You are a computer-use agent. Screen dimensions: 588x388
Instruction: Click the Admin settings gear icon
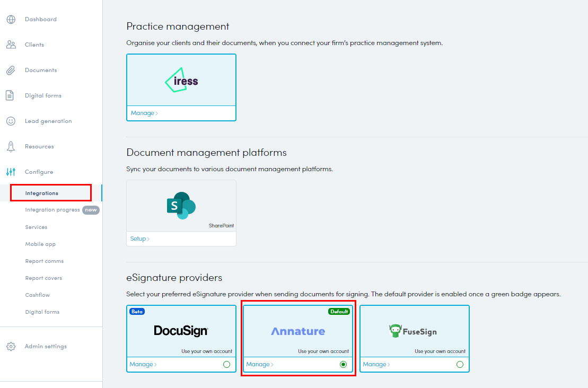(x=11, y=347)
